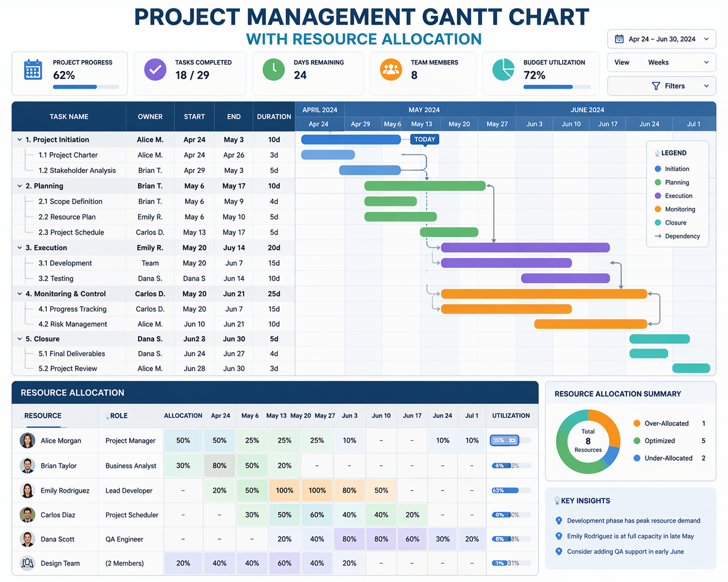Click the Design Team group avatar icon
The width and height of the screenshot is (728, 582).
point(27,563)
